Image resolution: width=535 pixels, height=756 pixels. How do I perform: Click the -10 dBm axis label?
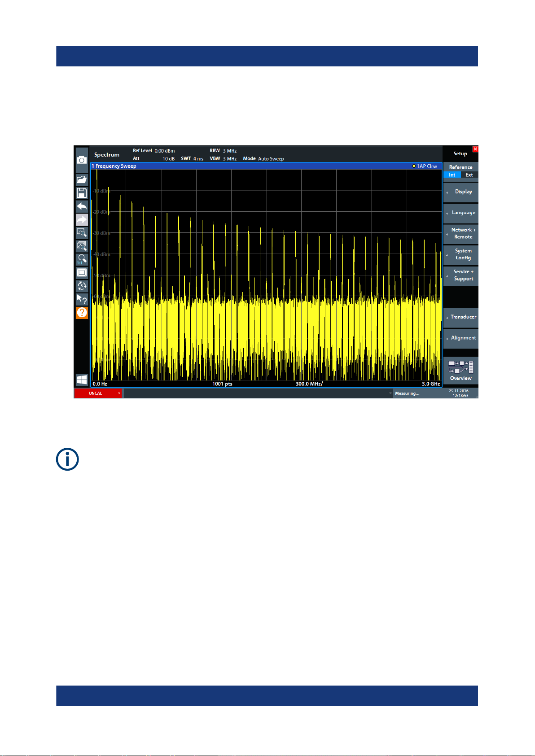click(x=101, y=191)
